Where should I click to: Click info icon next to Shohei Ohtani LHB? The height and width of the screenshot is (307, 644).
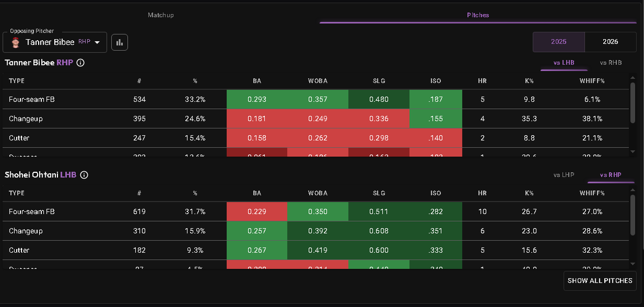[x=84, y=175]
